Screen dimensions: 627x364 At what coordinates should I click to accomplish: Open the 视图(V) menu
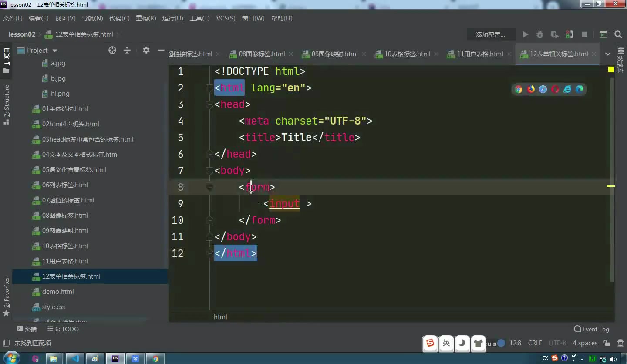tap(65, 18)
